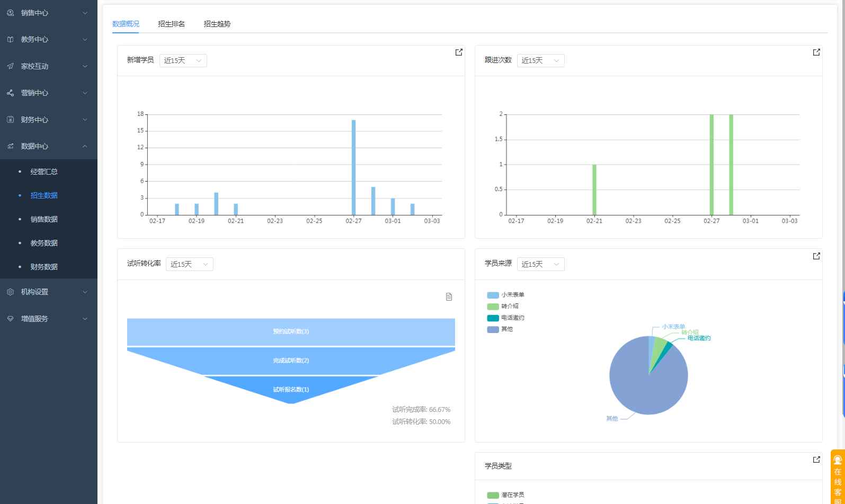Click the 完成试听数(2) funnel segment

point(291,361)
